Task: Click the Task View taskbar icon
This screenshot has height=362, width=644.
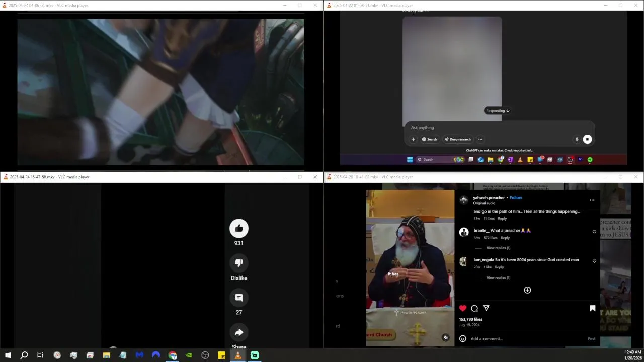Action: (40, 355)
